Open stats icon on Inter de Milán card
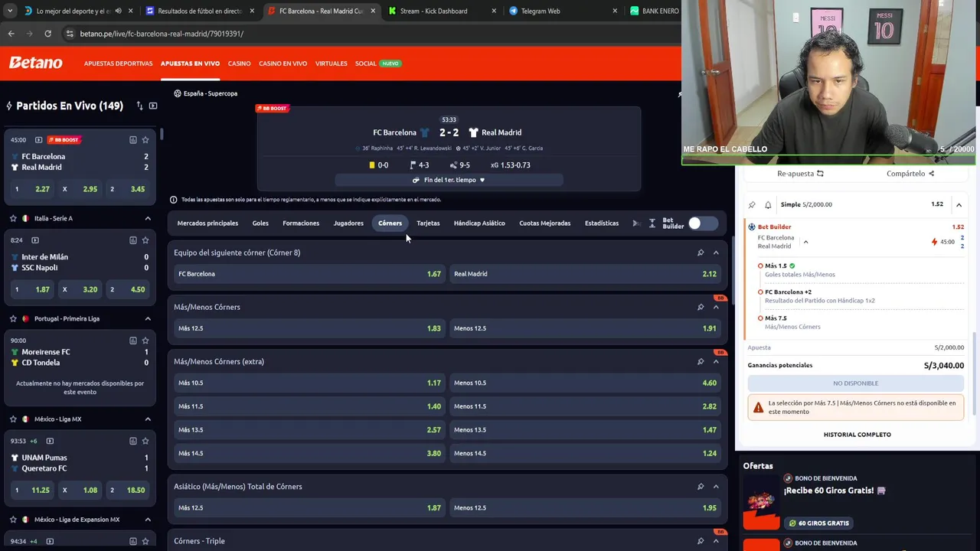The image size is (980, 551). [x=133, y=240]
